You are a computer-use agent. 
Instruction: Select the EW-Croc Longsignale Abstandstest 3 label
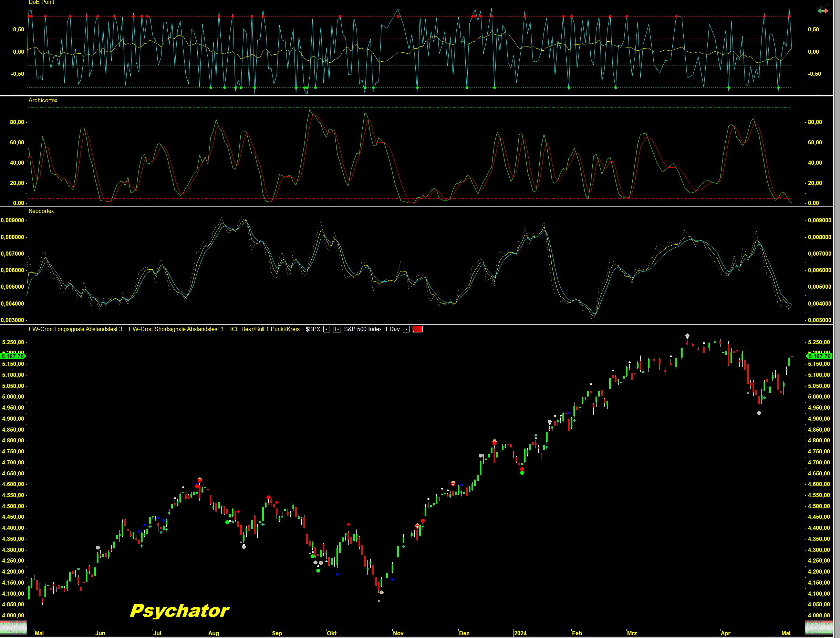(x=75, y=329)
